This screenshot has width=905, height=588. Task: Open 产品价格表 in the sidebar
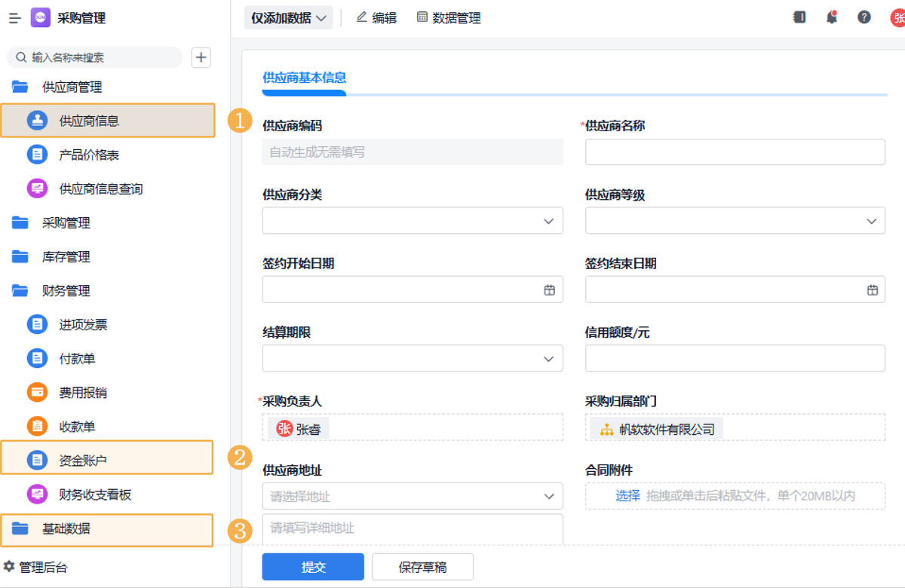(89, 155)
